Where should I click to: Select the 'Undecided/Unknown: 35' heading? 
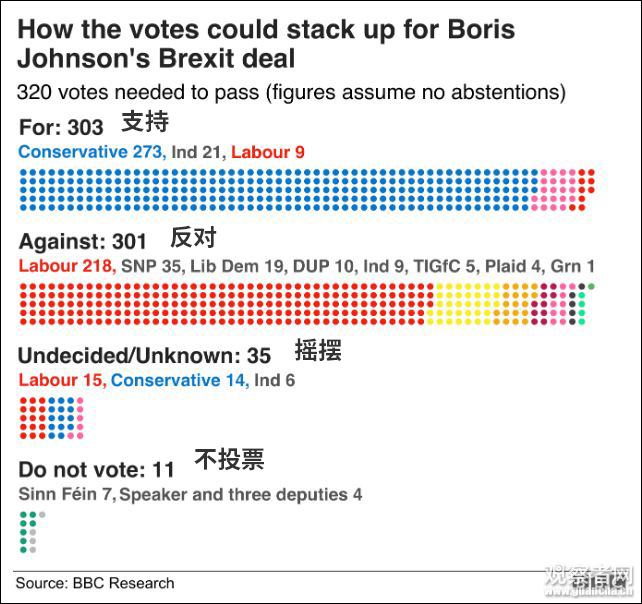coord(144,355)
